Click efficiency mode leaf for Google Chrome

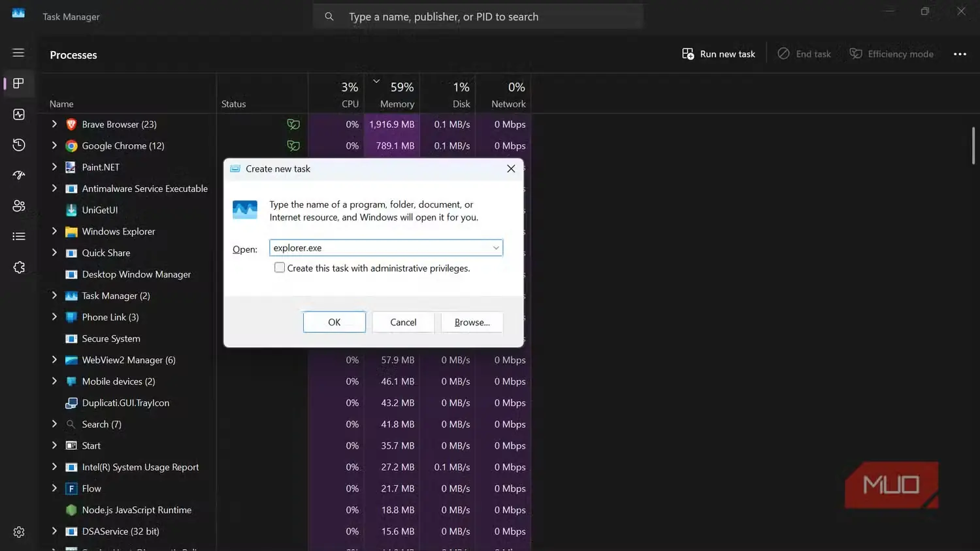[x=293, y=146]
